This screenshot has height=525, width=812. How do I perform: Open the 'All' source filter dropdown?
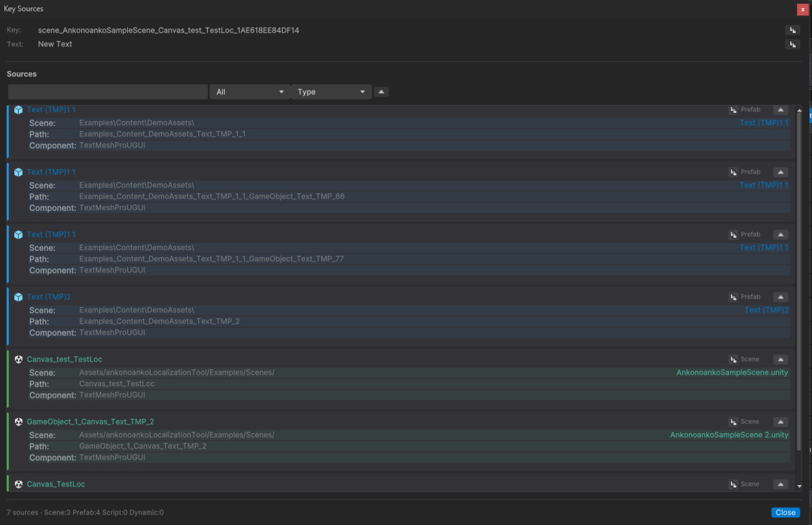pyautogui.click(x=250, y=92)
